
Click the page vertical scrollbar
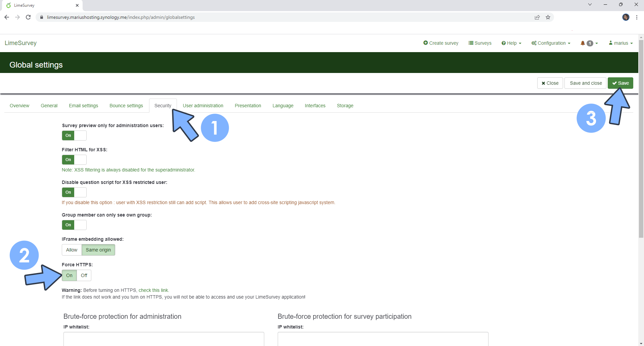coord(641,139)
